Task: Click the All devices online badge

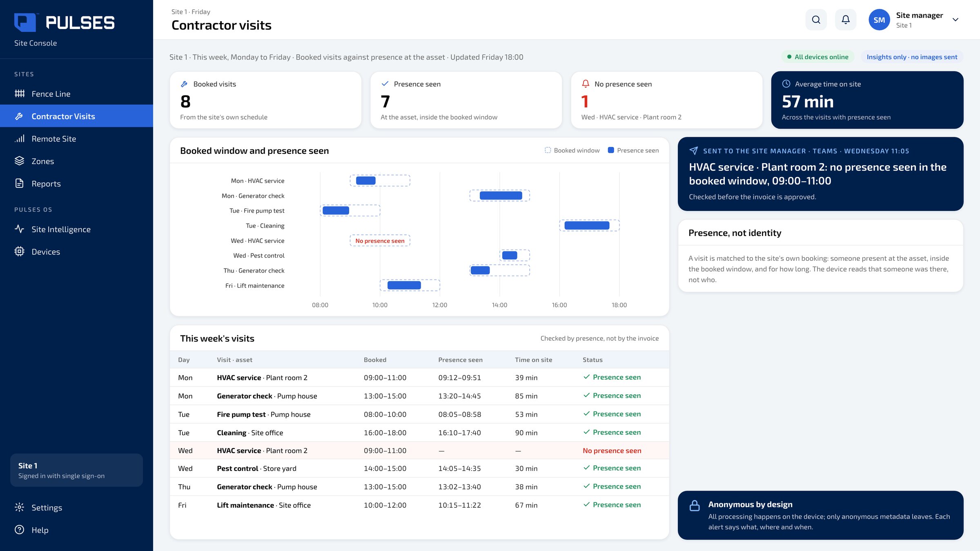Action: pos(818,57)
